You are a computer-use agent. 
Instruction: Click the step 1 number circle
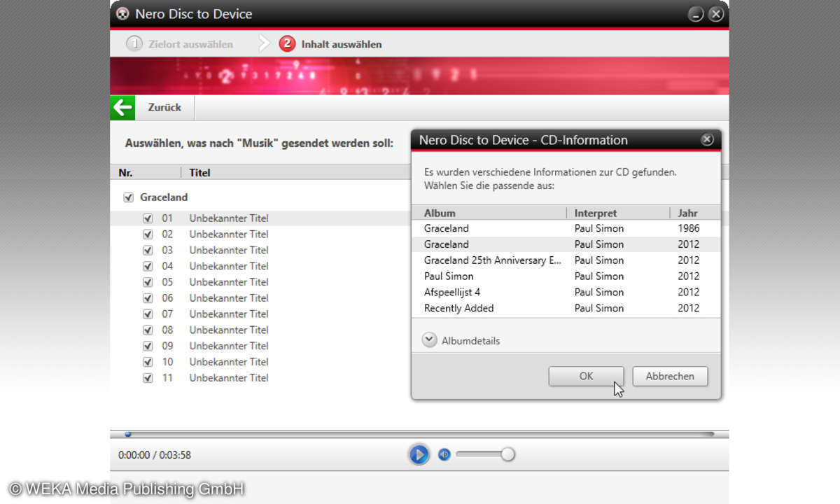point(134,44)
